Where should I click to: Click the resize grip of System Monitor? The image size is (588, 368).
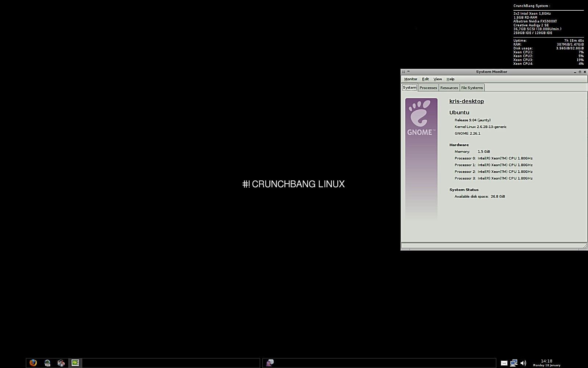tap(585, 245)
